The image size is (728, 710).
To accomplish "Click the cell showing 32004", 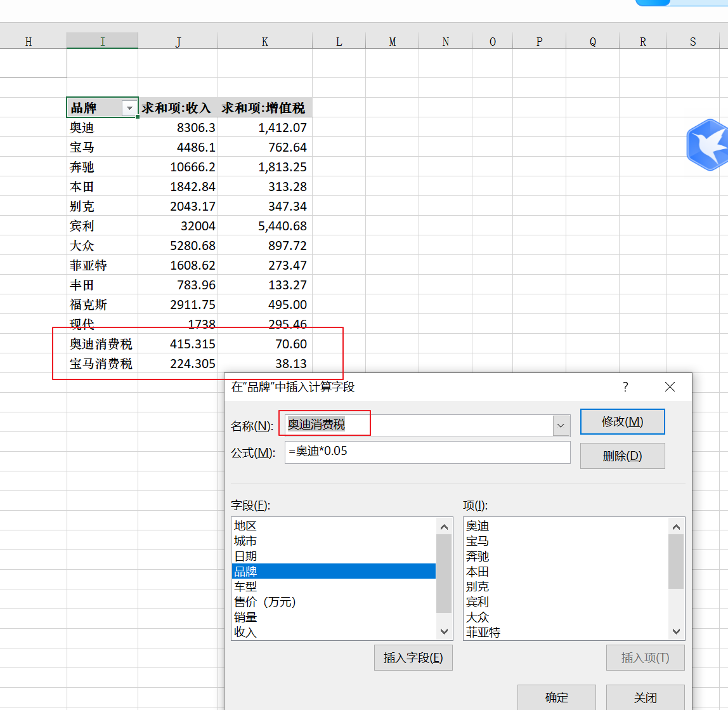I will pyautogui.click(x=178, y=226).
